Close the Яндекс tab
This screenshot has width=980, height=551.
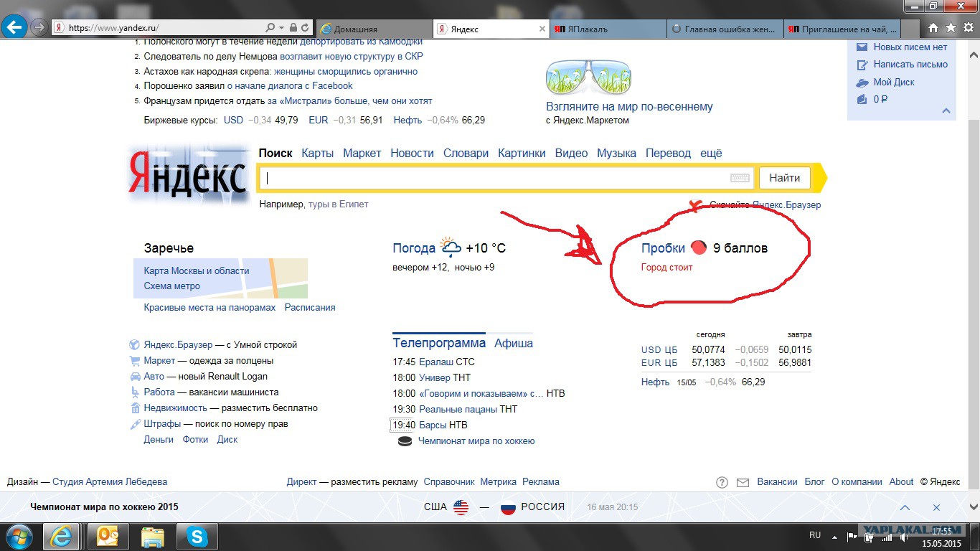tap(542, 29)
